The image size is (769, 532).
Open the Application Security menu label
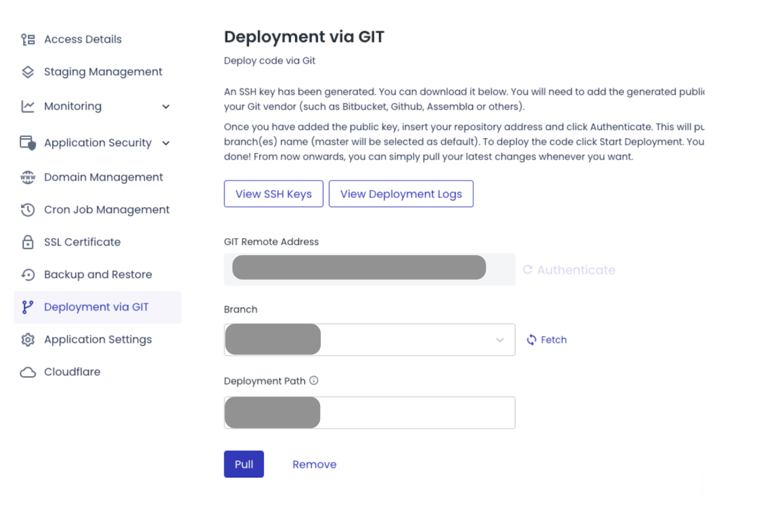tap(98, 143)
